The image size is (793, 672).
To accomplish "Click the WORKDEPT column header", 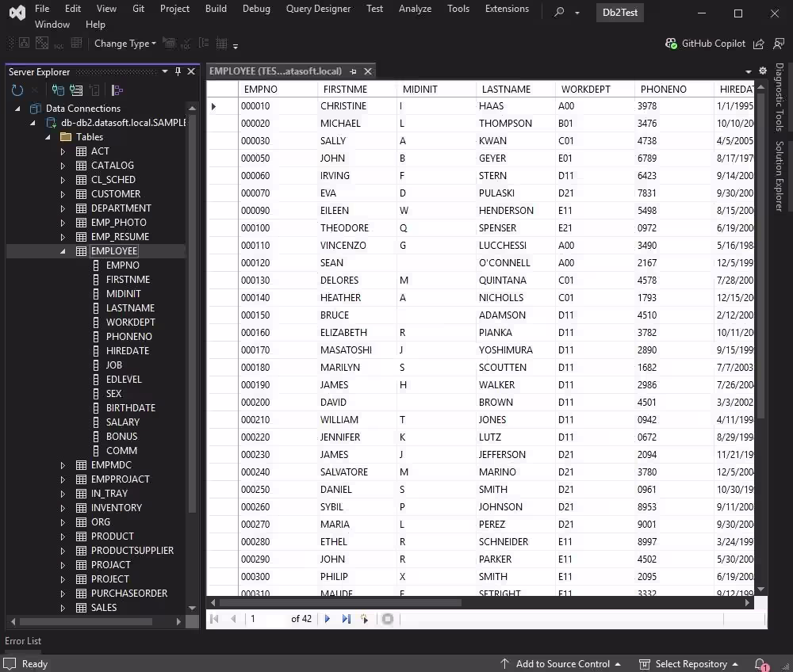I will click(x=595, y=89).
